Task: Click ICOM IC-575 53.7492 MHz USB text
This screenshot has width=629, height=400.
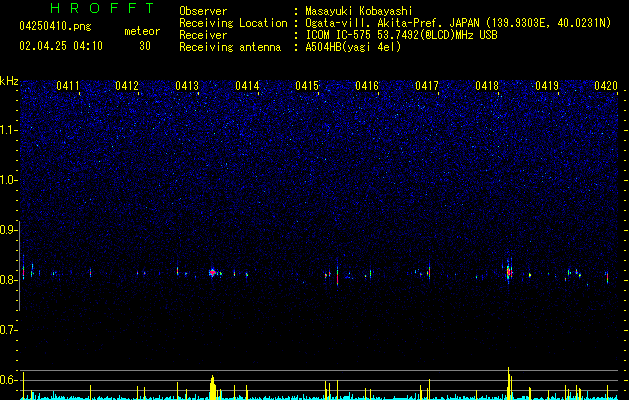Action: click(x=401, y=35)
